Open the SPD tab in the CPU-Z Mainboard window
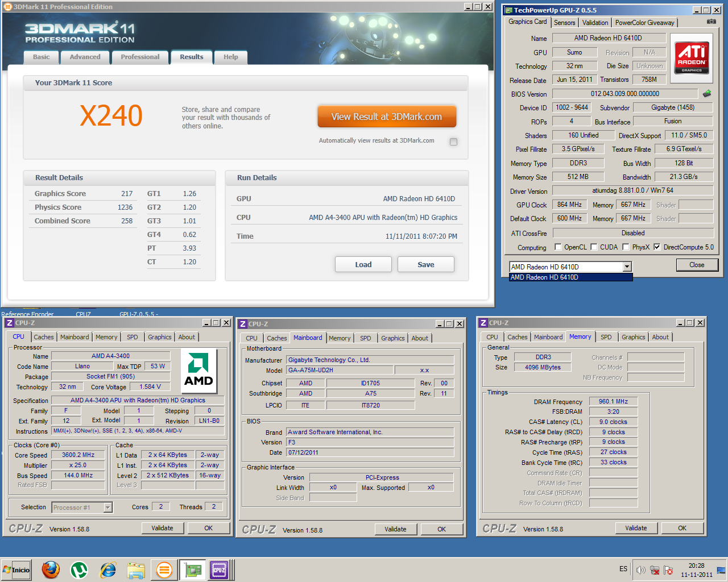Screen dimensions: 728x582 pyautogui.click(x=366, y=338)
